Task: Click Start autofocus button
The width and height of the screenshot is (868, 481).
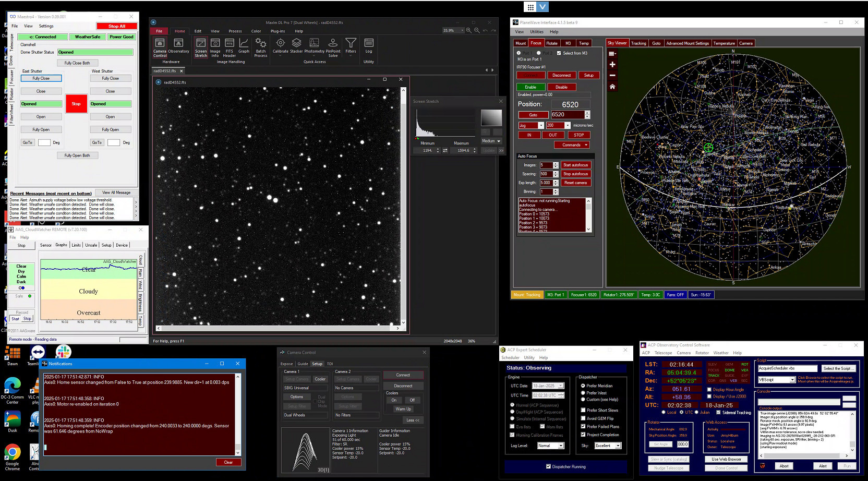Action: [575, 165]
